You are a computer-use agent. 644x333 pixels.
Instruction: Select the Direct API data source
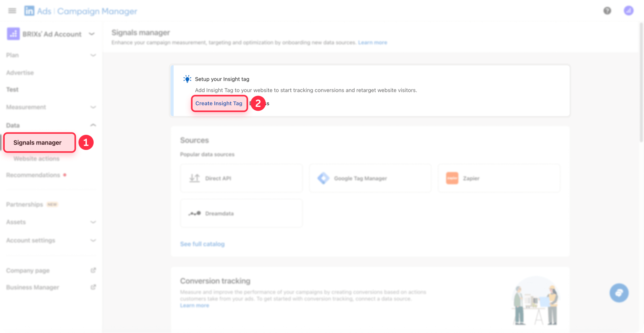tap(241, 178)
